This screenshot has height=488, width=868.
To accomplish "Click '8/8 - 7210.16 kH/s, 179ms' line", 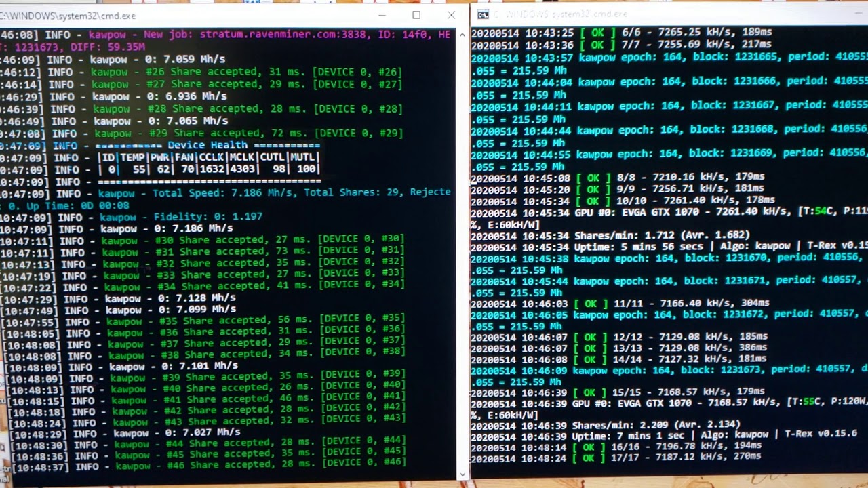I will pyautogui.click(x=618, y=178).
